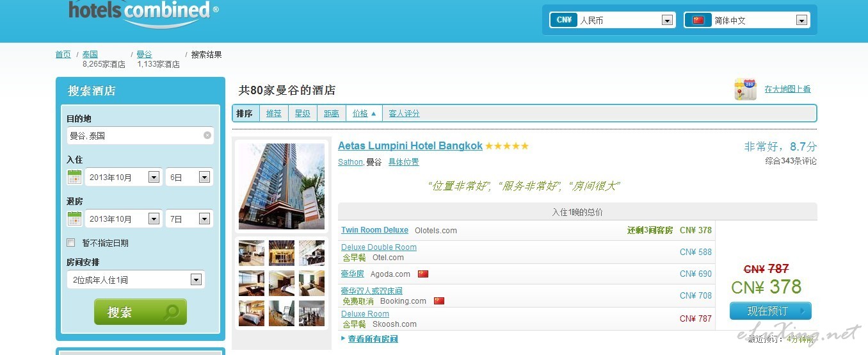Sort results by 推荐

[274, 113]
